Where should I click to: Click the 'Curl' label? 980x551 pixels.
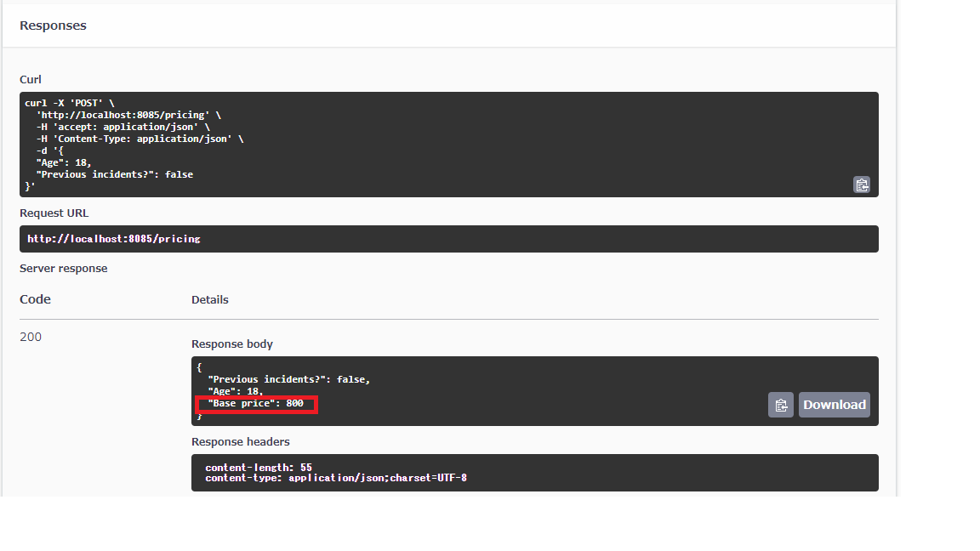pyautogui.click(x=31, y=79)
